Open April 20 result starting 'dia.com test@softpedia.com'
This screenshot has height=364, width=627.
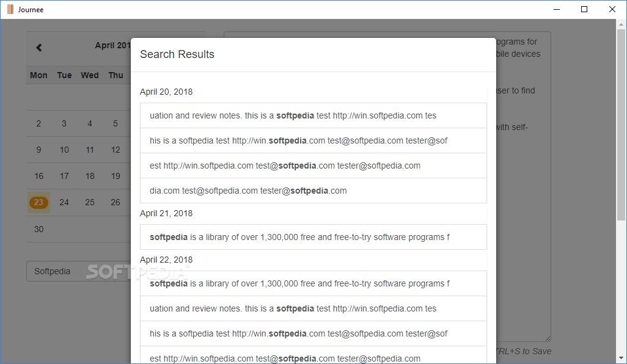pyautogui.click(x=313, y=191)
